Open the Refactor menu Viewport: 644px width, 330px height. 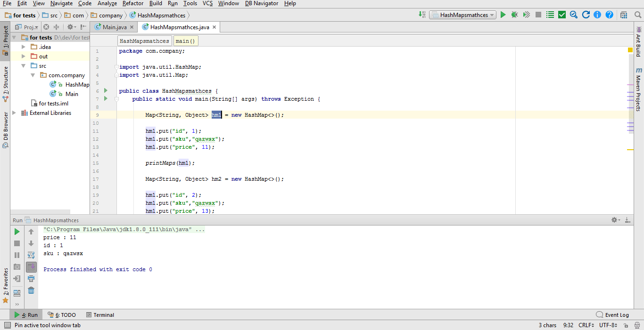[x=132, y=3]
